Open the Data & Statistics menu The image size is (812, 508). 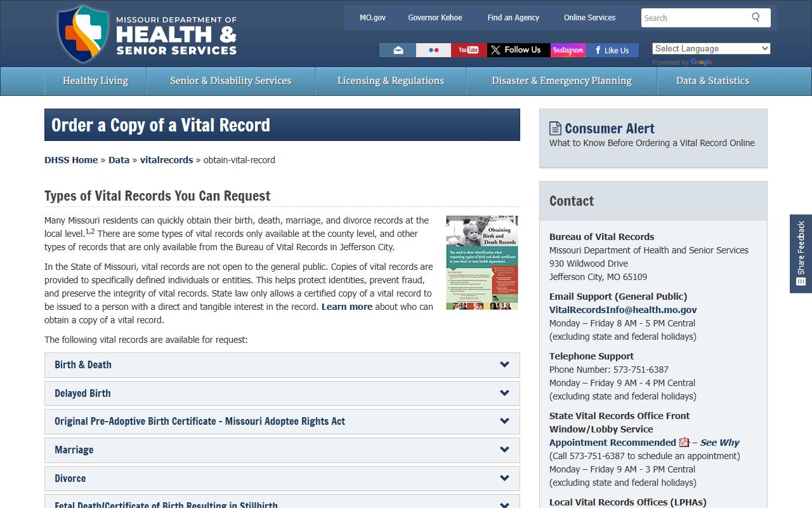712,81
